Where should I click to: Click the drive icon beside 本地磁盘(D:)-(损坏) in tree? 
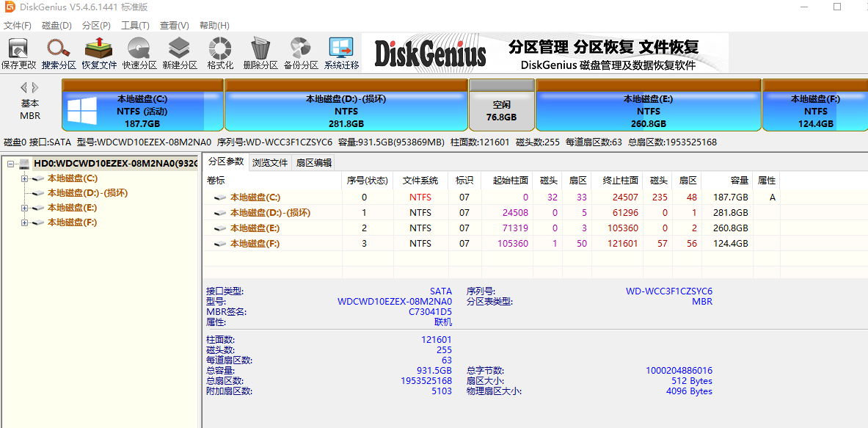[x=38, y=193]
